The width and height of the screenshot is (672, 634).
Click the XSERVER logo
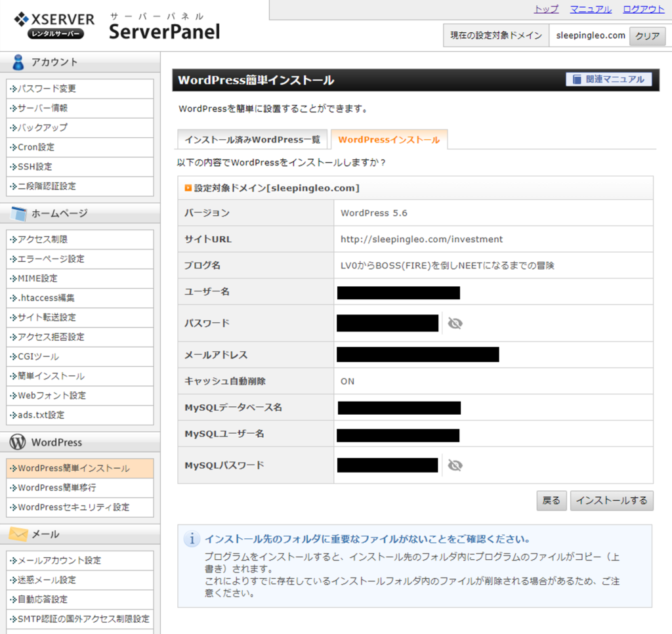[54, 26]
